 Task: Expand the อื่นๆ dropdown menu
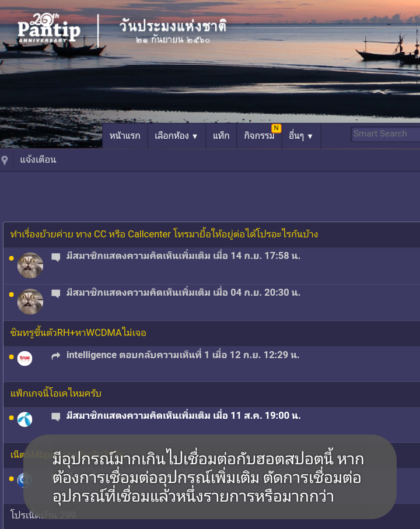pyautogui.click(x=301, y=136)
